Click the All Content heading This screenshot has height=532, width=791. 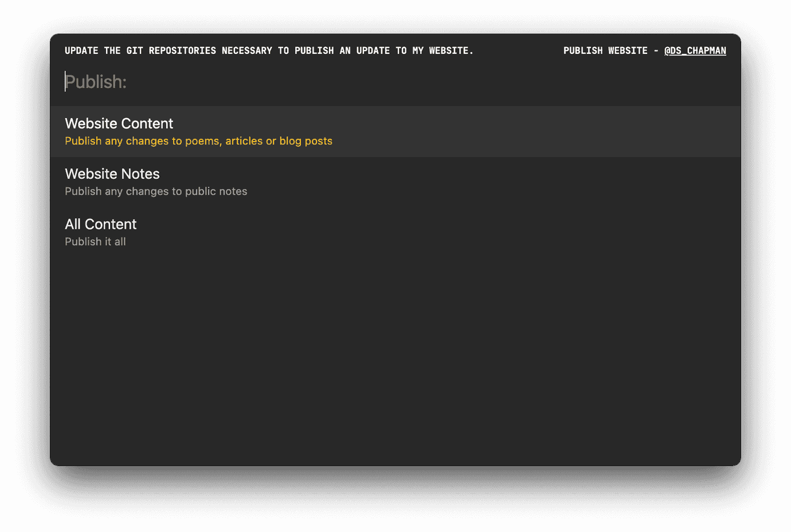[100, 224]
